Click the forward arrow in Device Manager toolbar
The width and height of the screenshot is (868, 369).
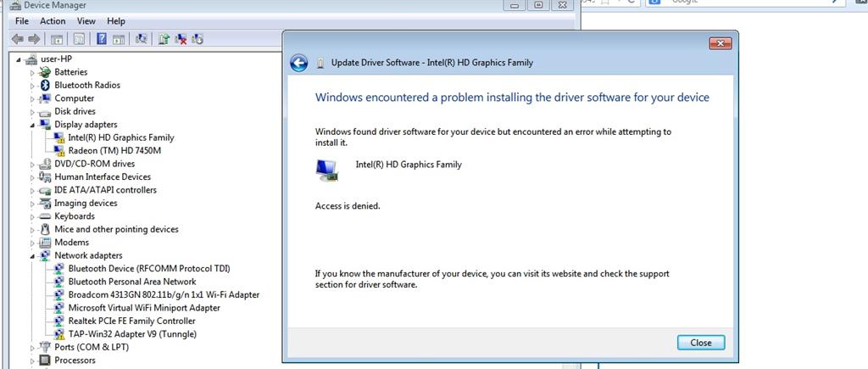click(34, 39)
